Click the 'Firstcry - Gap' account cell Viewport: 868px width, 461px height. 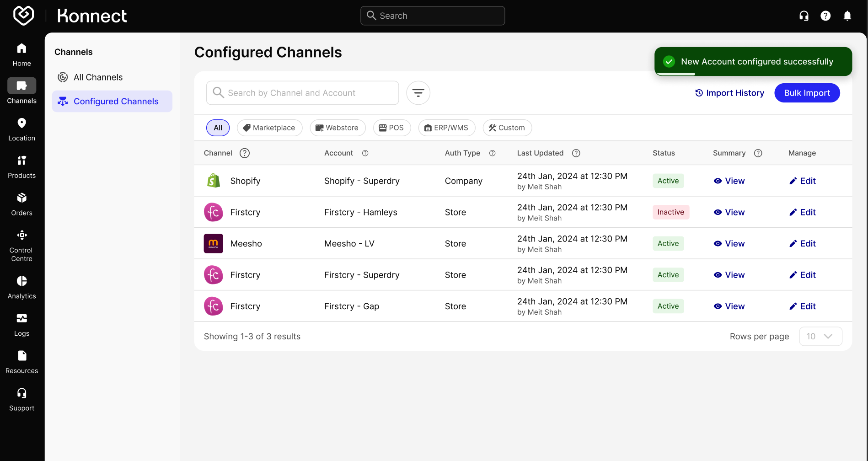point(352,306)
